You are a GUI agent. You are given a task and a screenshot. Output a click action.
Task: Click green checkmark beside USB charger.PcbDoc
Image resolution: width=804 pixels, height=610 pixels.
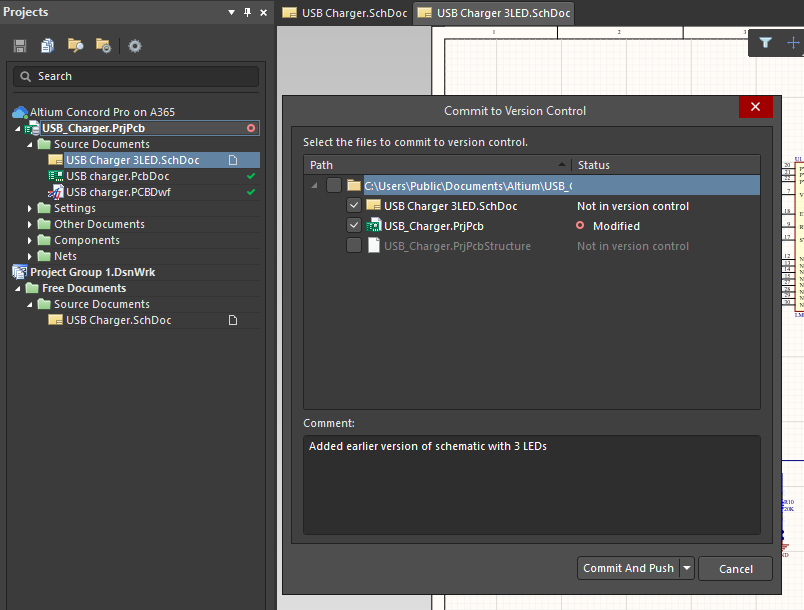[x=251, y=176]
